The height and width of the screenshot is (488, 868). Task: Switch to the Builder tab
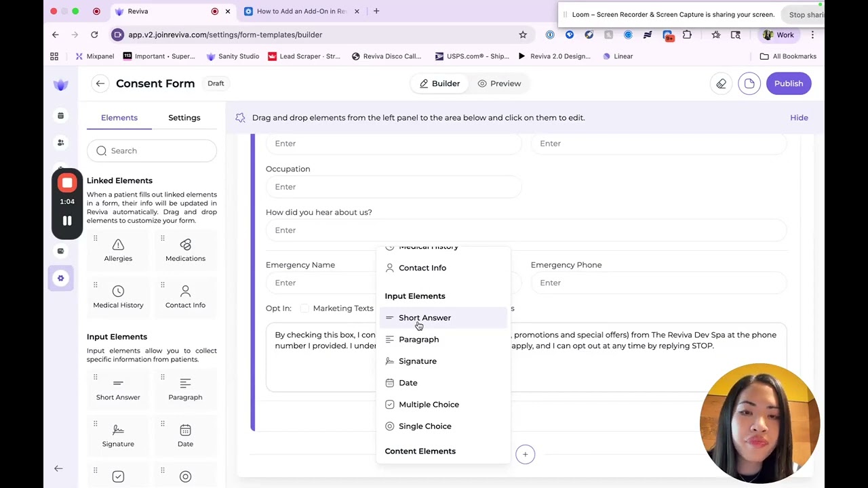pos(439,83)
